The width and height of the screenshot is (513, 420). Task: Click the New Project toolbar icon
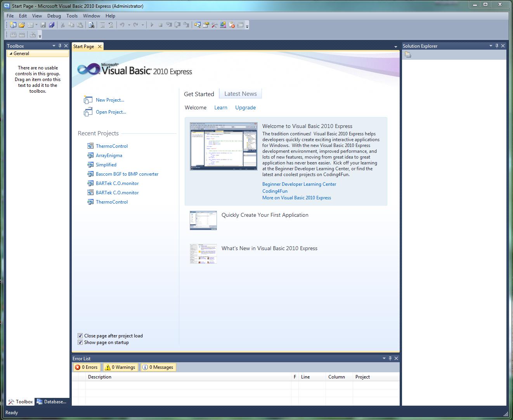[13, 25]
